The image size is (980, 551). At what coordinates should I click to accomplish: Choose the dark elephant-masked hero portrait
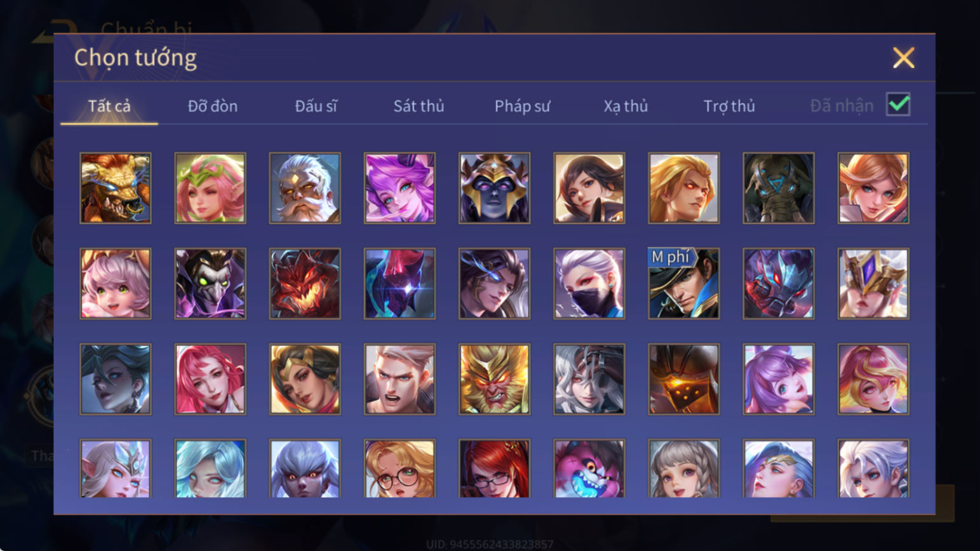[x=778, y=188]
